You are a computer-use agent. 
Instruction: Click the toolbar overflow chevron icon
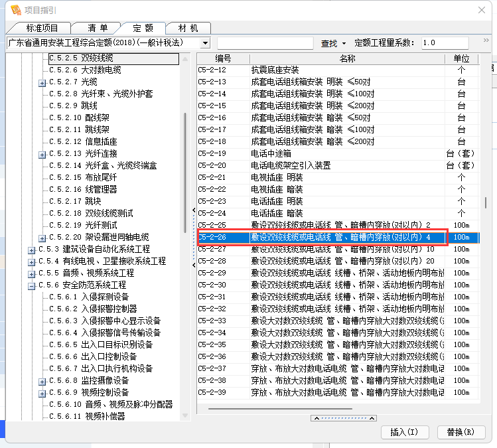(486, 40)
